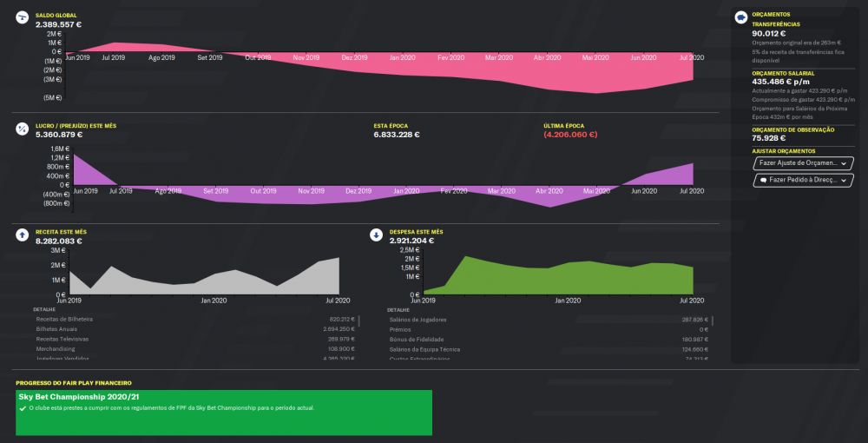Select the Salários de Jogadores expense row
Screen dimensions: 868x443
(x=549, y=320)
